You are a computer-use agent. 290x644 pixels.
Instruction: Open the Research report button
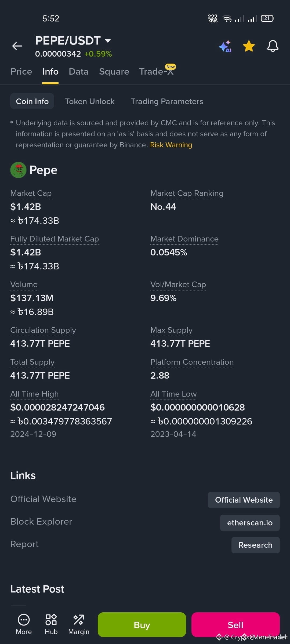255,545
